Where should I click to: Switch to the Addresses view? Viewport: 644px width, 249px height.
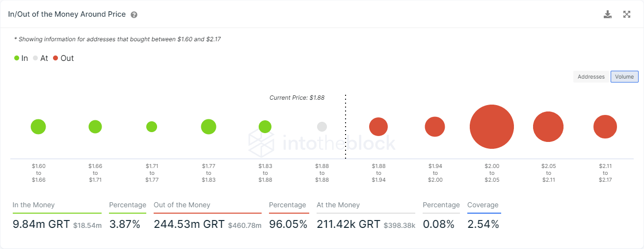click(591, 77)
